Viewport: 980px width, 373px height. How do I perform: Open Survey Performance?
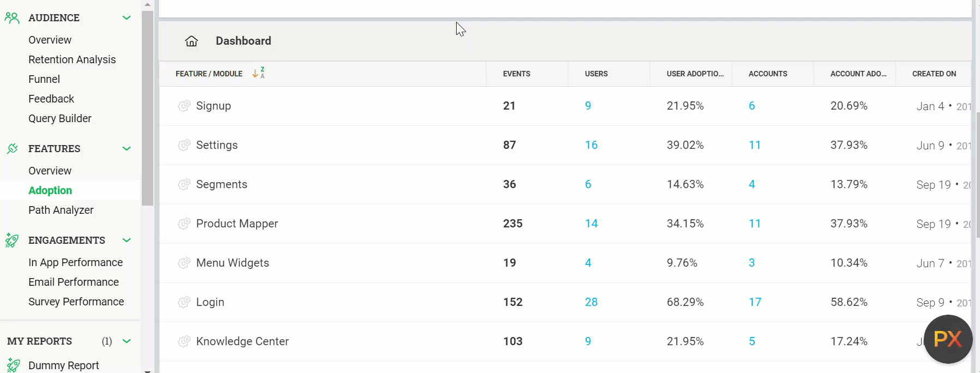(x=76, y=302)
